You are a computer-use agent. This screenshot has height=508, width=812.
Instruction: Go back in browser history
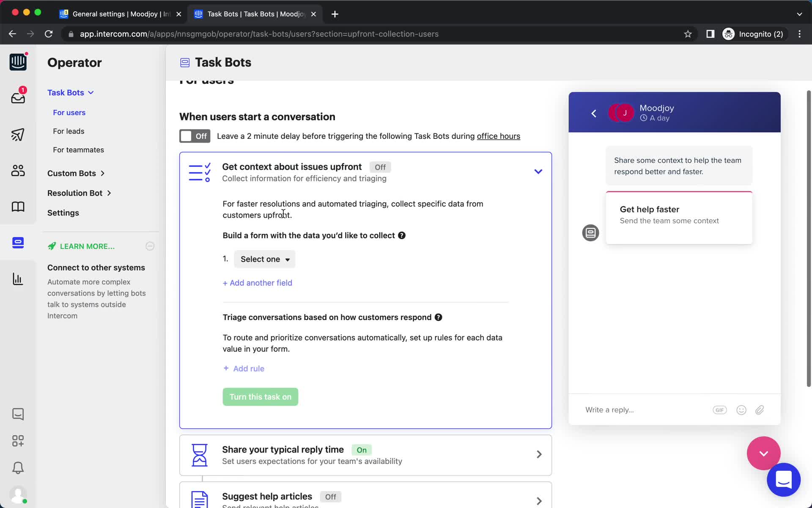tap(12, 34)
